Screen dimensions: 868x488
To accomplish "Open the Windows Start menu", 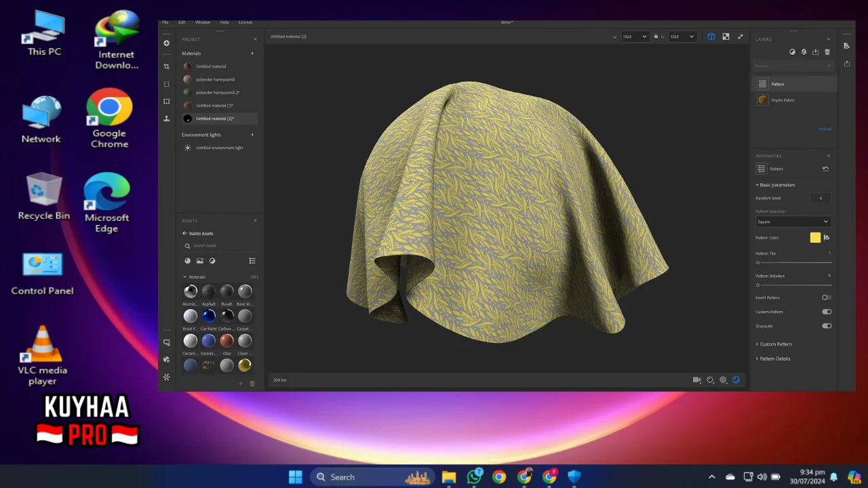I will [x=296, y=476].
